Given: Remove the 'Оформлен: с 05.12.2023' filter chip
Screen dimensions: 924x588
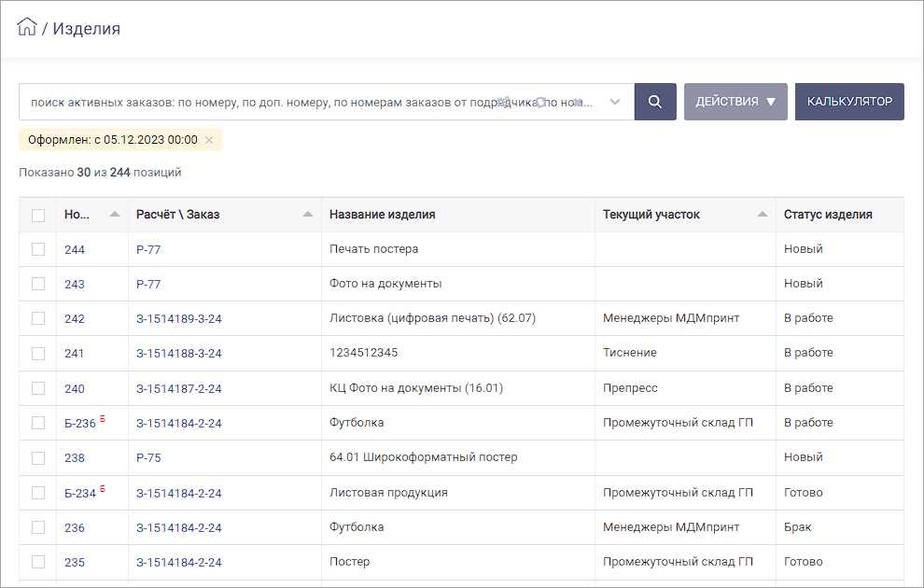Looking at the screenshot, I should [x=209, y=140].
